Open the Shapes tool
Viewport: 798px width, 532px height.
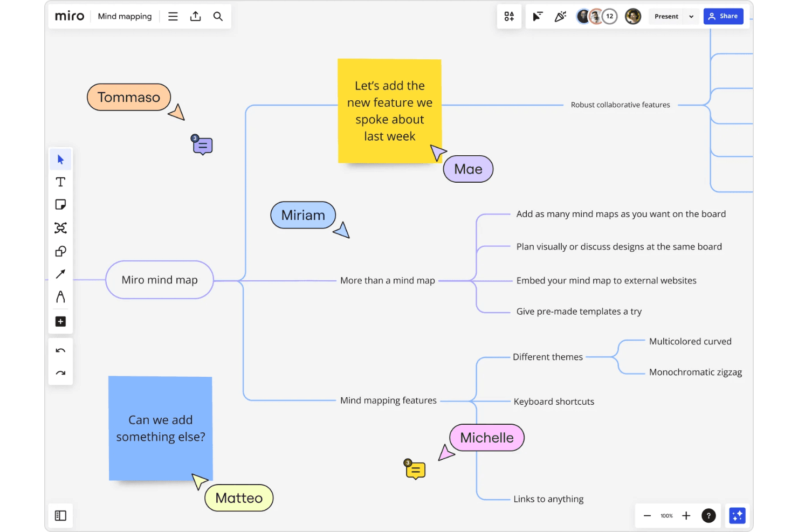60,251
